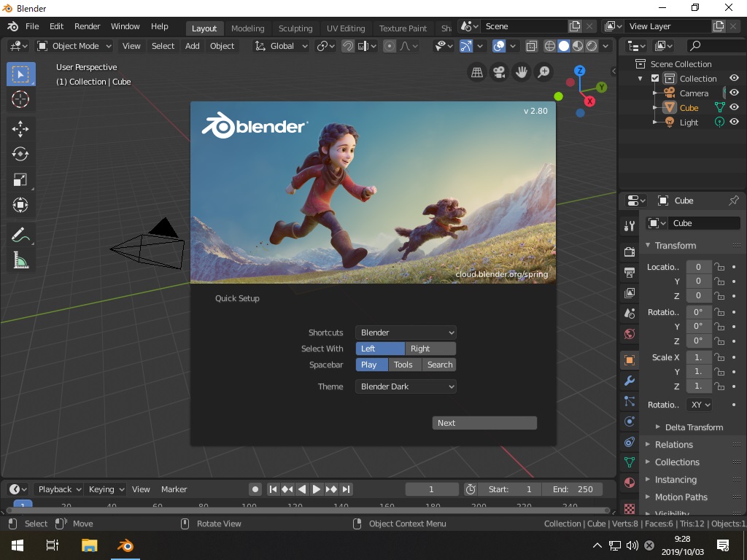747x560 pixels.
Task: Open the Render properties tab
Action: tap(630, 252)
